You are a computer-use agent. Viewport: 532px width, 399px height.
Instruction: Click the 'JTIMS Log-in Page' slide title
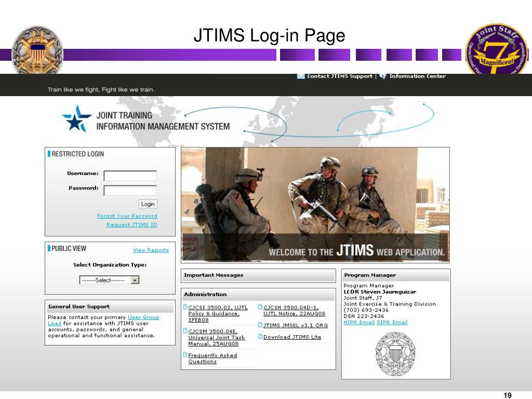[x=270, y=35]
